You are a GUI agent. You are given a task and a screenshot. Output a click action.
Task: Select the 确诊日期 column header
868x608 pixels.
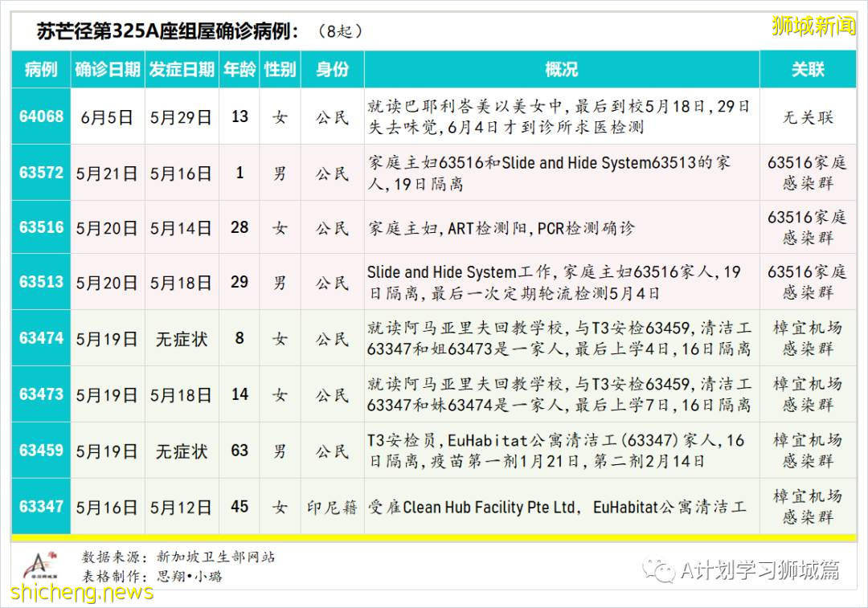[107, 69]
